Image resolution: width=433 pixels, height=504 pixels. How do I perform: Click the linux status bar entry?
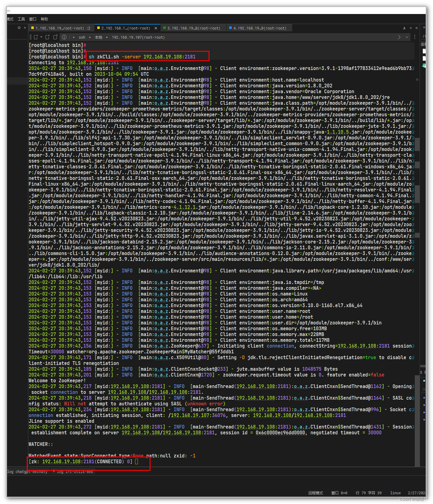(396, 493)
